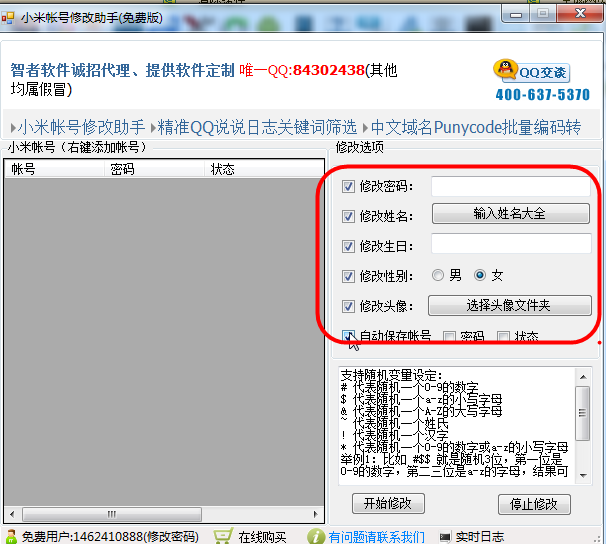Click the 密码 column header
The width and height of the screenshot is (606, 544).
154,169
